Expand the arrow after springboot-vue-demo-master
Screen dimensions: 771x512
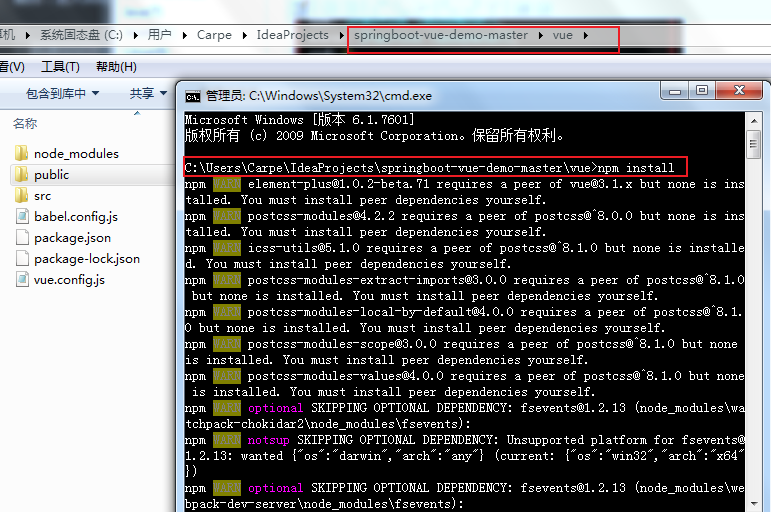pos(540,35)
